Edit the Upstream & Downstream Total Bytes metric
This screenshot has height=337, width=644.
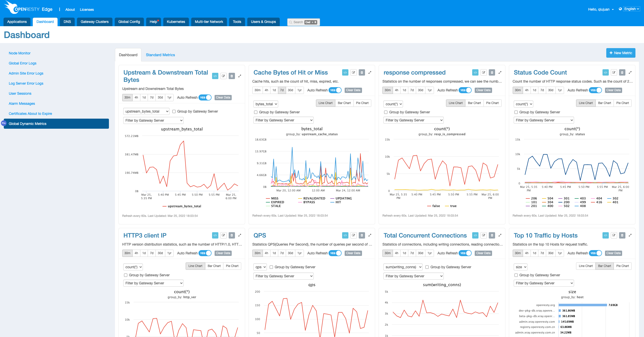pyautogui.click(x=223, y=76)
